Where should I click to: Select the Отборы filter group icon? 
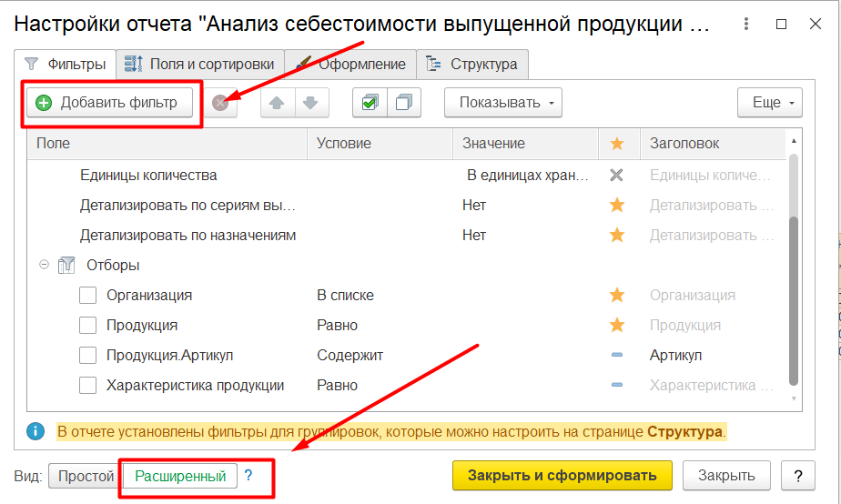(x=66, y=265)
